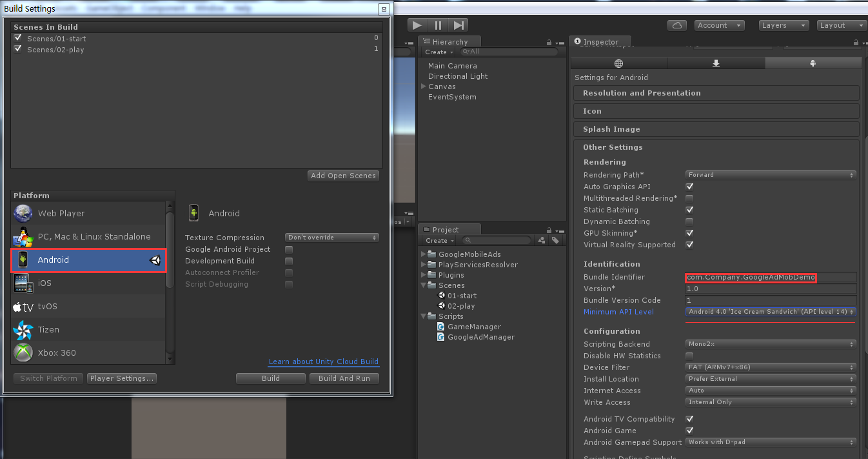Enable Disable HW Statistics checkbox
Viewport: 868px width, 459px height.
689,356
